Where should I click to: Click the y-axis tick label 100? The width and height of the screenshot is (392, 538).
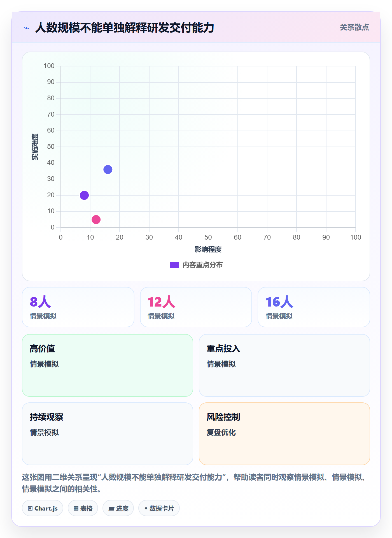(x=49, y=66)
